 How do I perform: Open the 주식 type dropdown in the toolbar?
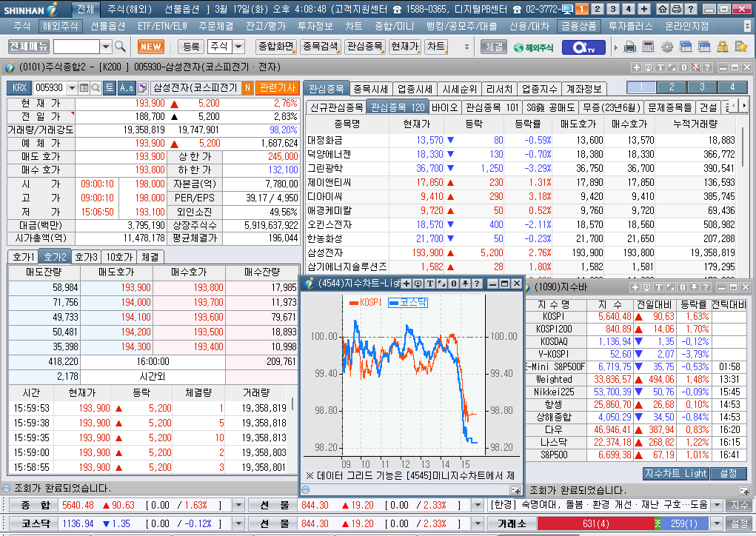point(238,47)
